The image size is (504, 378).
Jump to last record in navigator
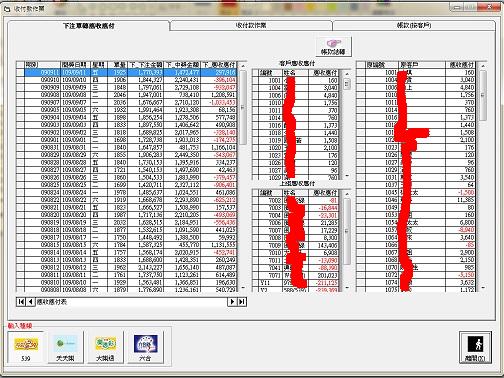click(242, 302)
